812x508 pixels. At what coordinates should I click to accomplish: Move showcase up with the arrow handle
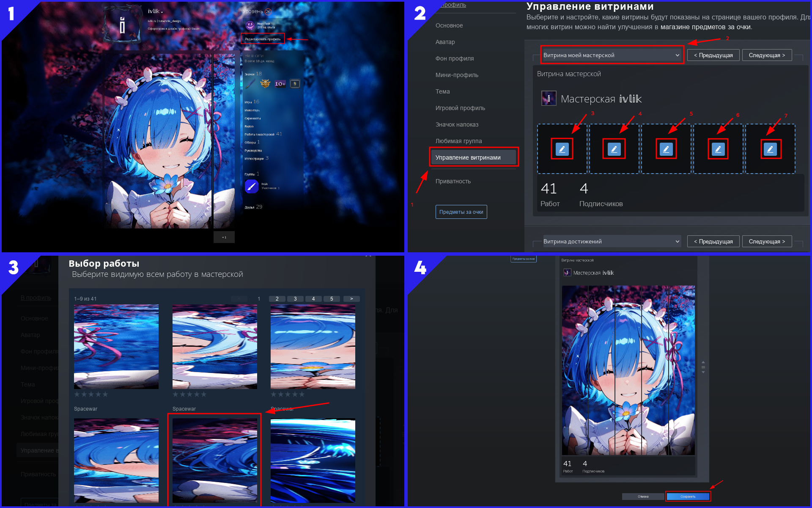pyautogui.click(x=703, y=362)
